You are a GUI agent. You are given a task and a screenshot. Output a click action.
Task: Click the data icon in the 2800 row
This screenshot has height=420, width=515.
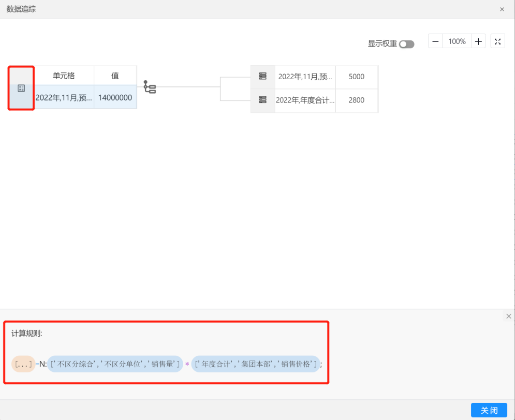tap(262, 100)
